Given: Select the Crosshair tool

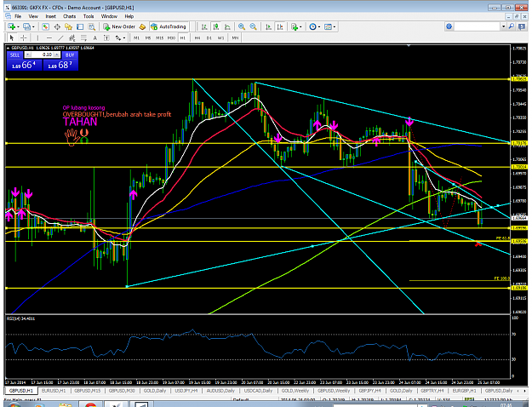Looking at the screenshot, I should (24, 37).
